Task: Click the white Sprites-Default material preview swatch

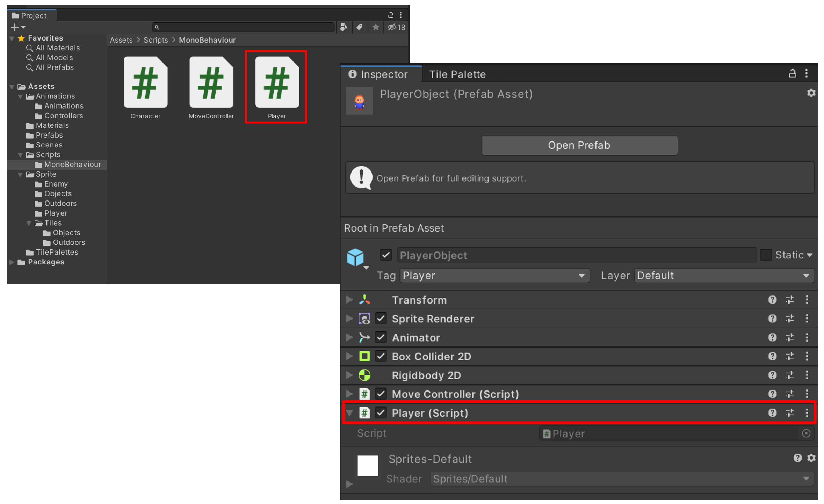Action: (368, 466)
